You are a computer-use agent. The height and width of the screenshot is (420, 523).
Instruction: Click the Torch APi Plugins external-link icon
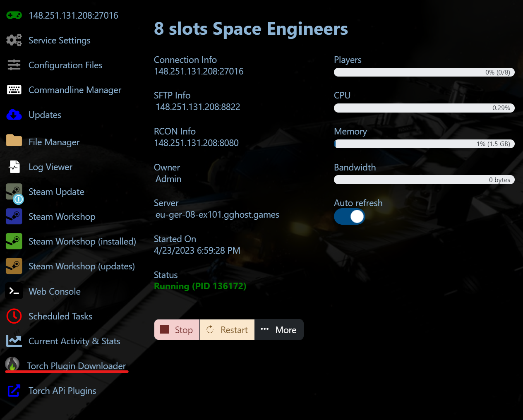click(14, 391)
